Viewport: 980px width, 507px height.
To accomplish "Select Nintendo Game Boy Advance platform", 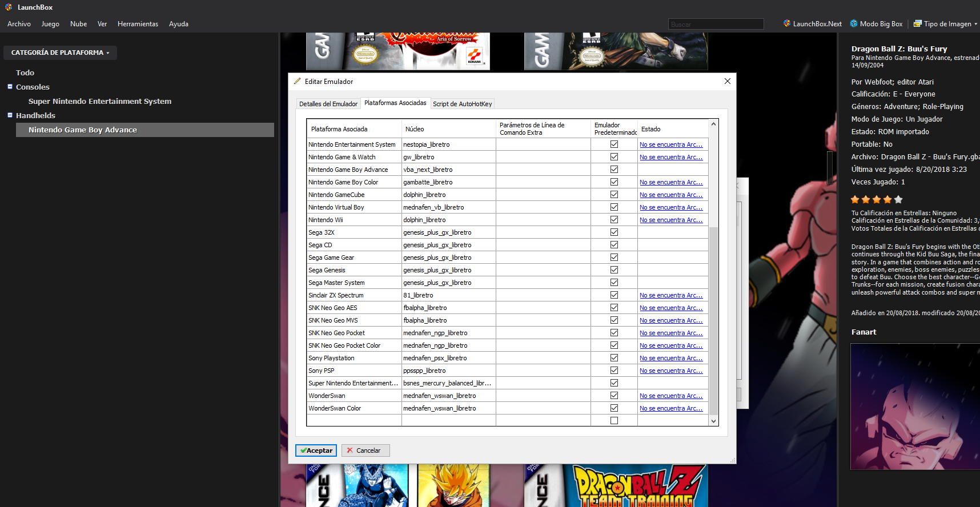I will coord(145,130).
